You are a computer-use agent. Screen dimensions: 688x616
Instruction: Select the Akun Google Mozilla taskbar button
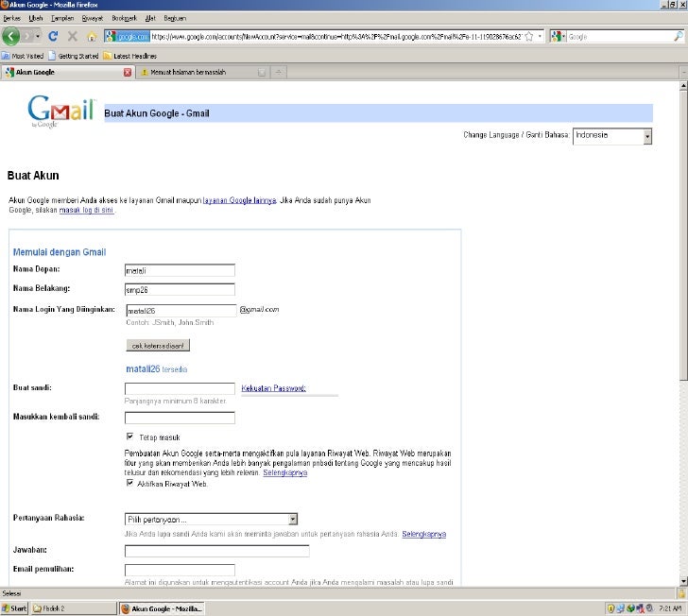point(162,608)
